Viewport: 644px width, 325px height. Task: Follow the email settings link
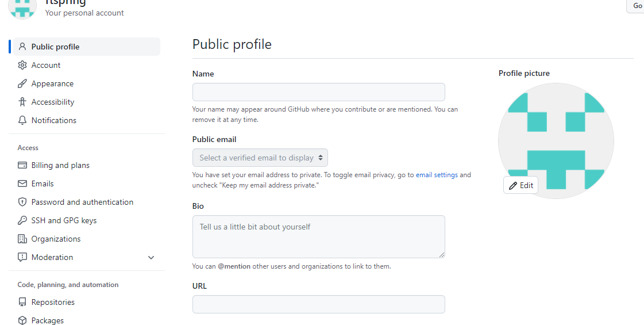[437, 175]
